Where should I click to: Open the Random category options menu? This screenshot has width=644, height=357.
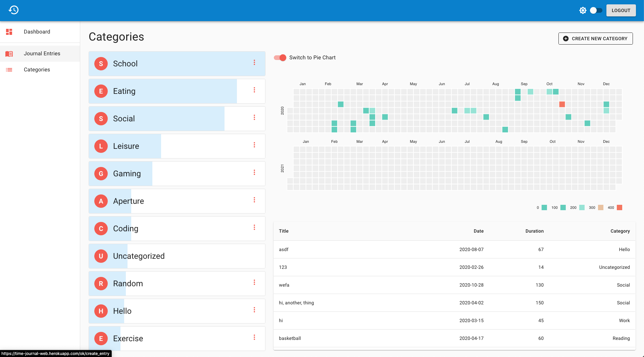[x=254, y=282]
